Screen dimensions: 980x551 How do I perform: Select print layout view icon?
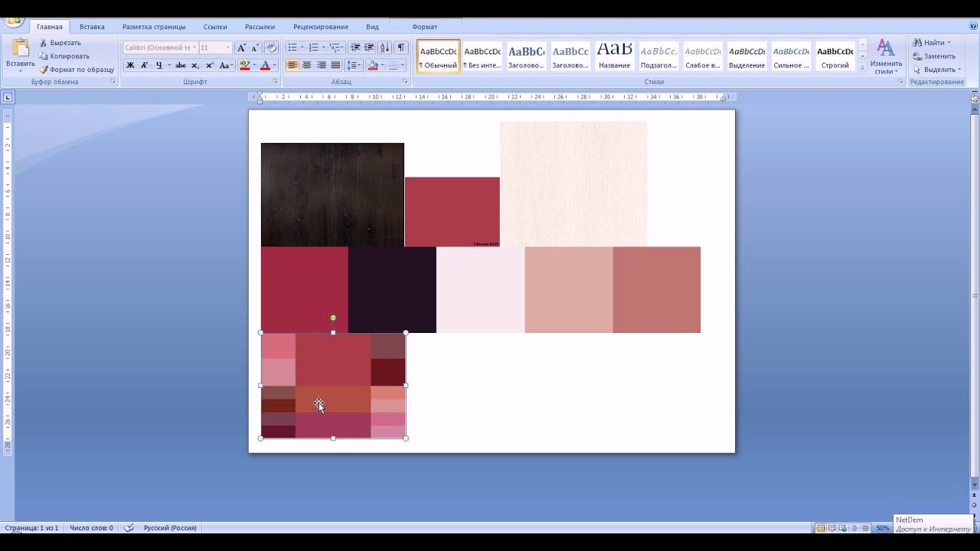click(821, 528)
